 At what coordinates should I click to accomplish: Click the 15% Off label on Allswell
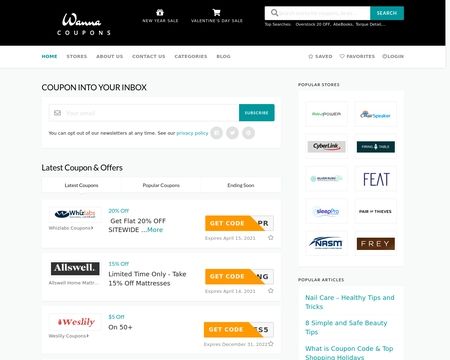[x=118, y=264]
